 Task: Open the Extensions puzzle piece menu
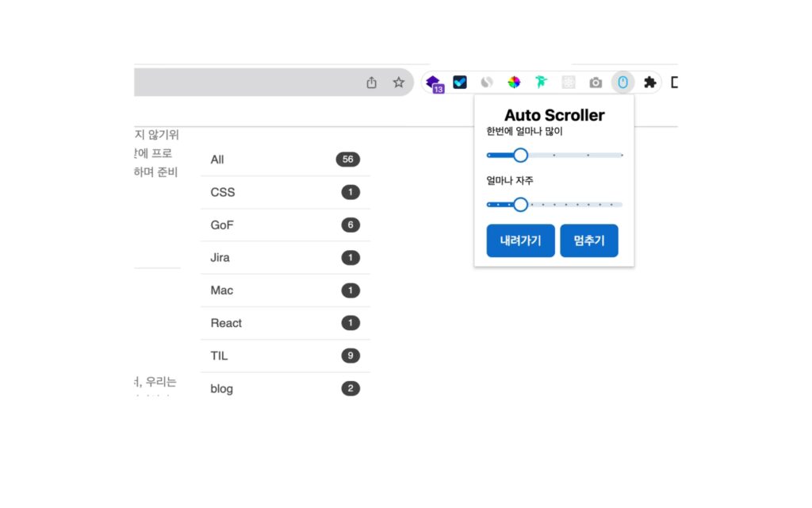(649, 82)
